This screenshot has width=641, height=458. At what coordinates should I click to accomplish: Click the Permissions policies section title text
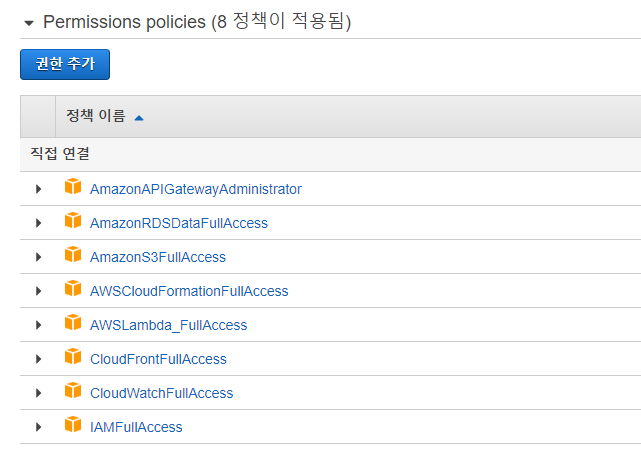coord(197,21)
